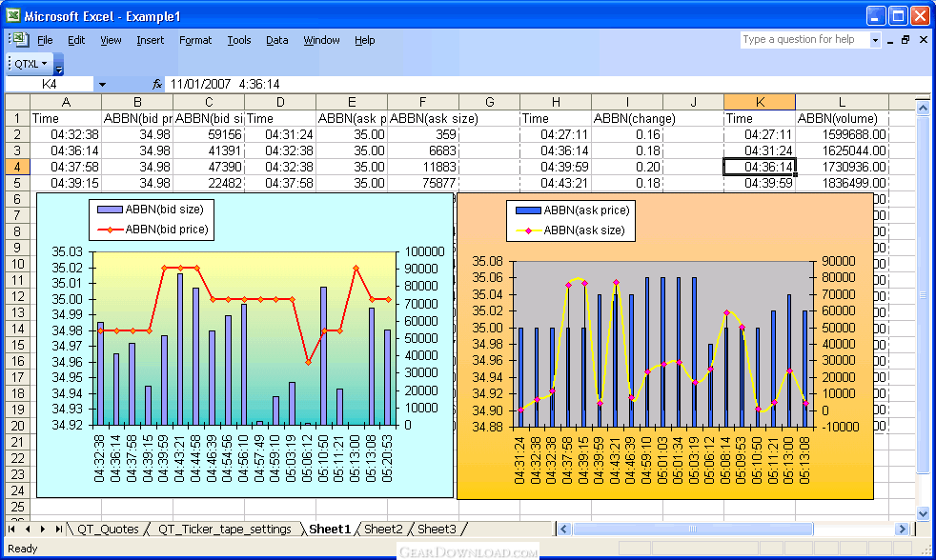Open the QTXL toolbar dropdown
This screenshot has height=560, width=936.
(x=31, y=64)
